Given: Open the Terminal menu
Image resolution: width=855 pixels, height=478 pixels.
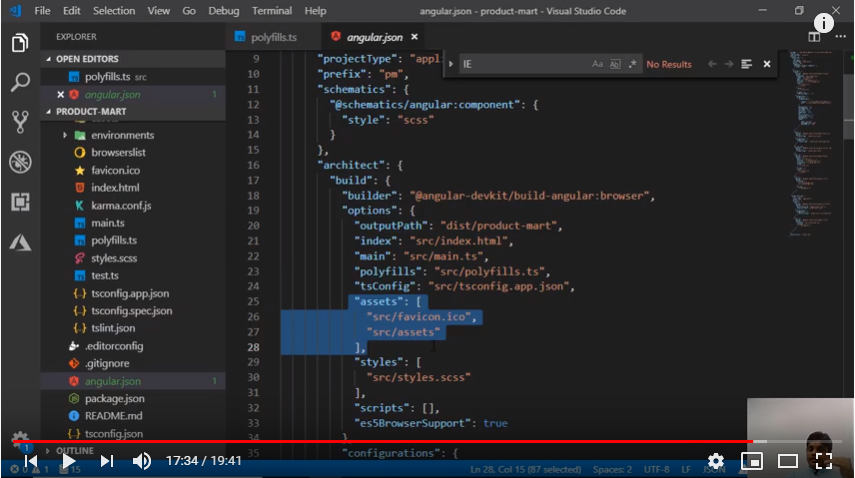Looking at the screenshot, I should (272, 11).
